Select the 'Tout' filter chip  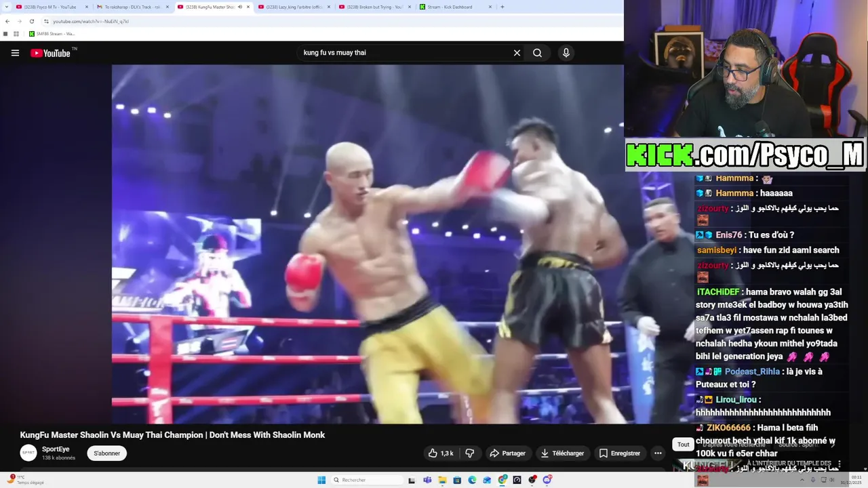(x=683, y=445)
